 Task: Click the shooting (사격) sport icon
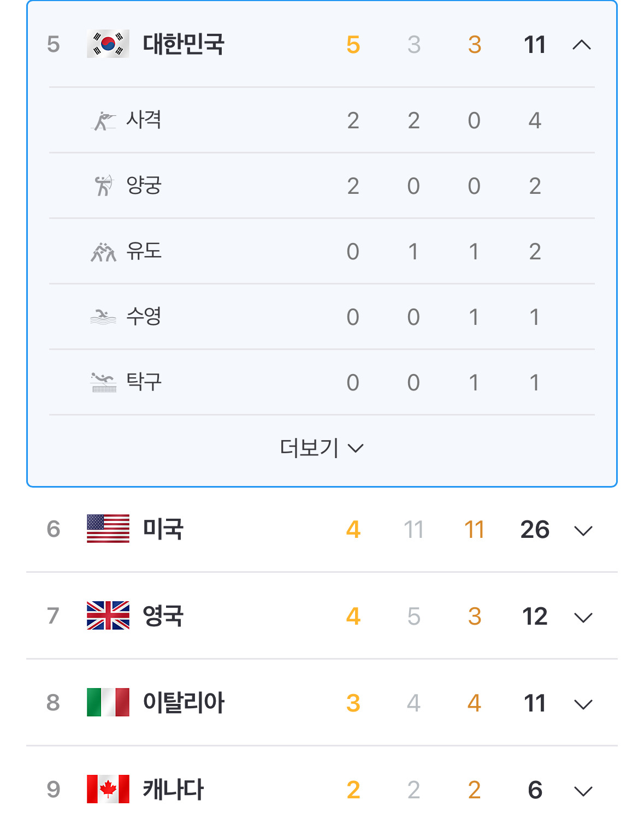pos(103,121)
